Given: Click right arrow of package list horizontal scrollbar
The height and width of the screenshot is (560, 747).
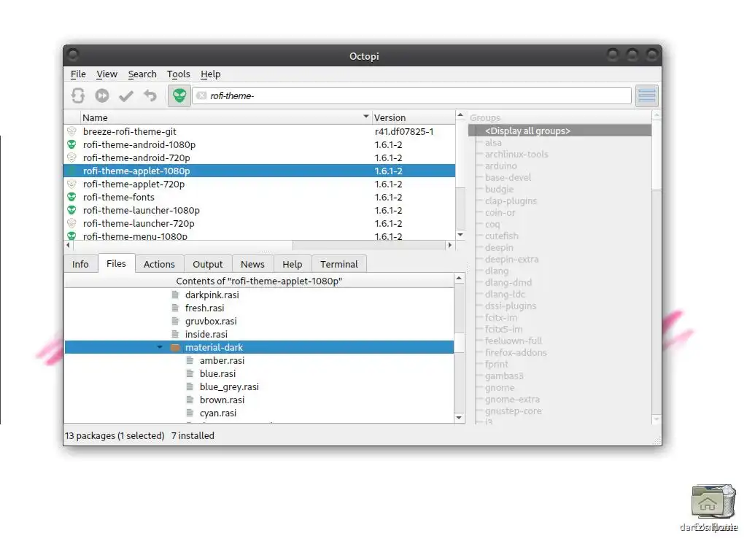Looking at the screenshot, I should (449, 245).
